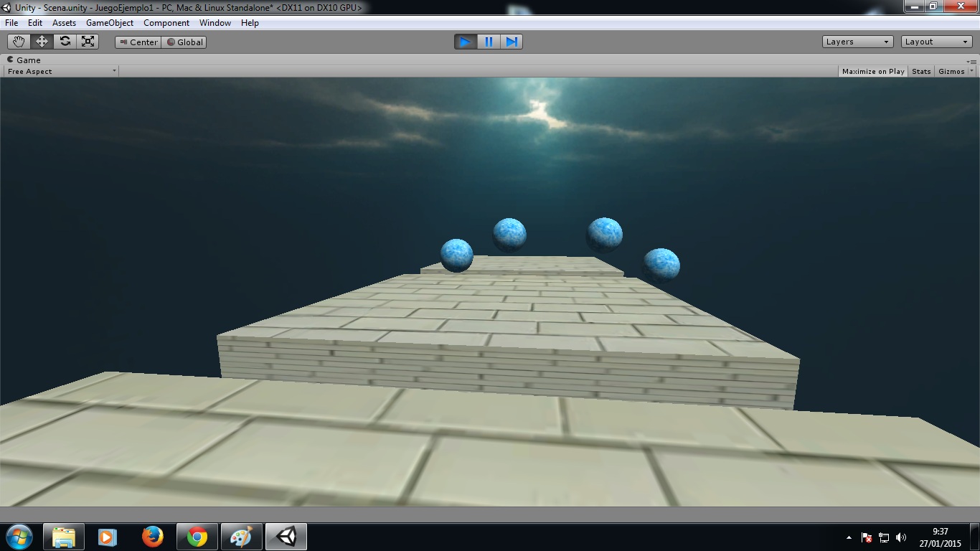Open the Gizmos dropdown
Image resolution: width=980 pixels, height=551 pixels.
(x=955, y=72)
